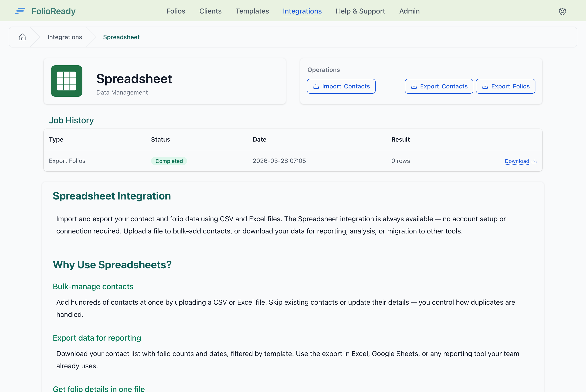The width and height of the screenshot is (586, 392).
Task: Navigate to the Admin section
Action: pos(409,11)
